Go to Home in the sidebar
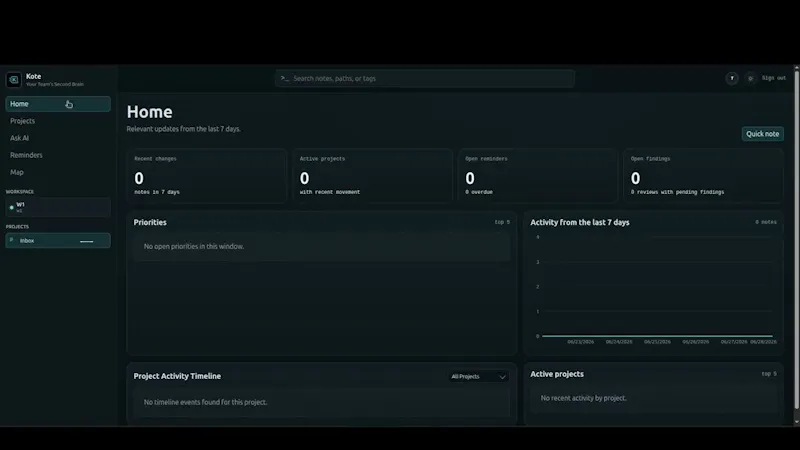The image size is (800, 450). 58,104
